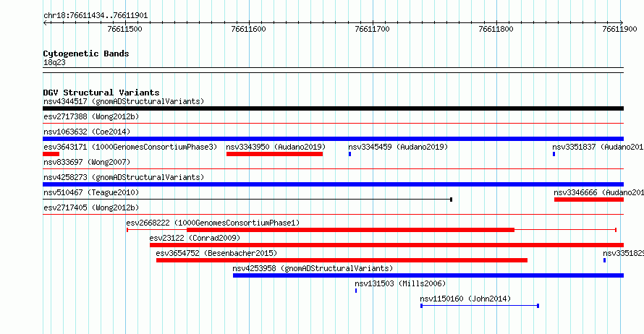The image size is (644, 334).
Task: Click the red nsv3346666 variant bar
Action: [x=589, y=200]
